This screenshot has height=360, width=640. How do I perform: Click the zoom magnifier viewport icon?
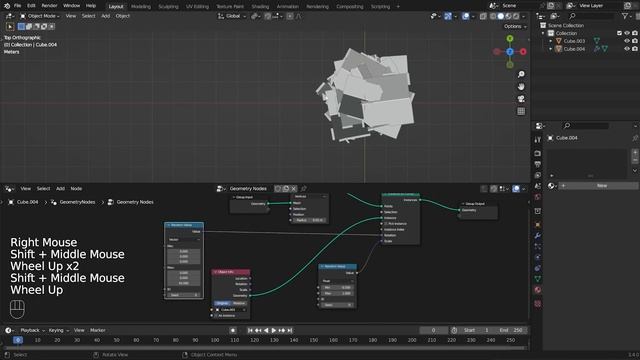coord(521,74)
